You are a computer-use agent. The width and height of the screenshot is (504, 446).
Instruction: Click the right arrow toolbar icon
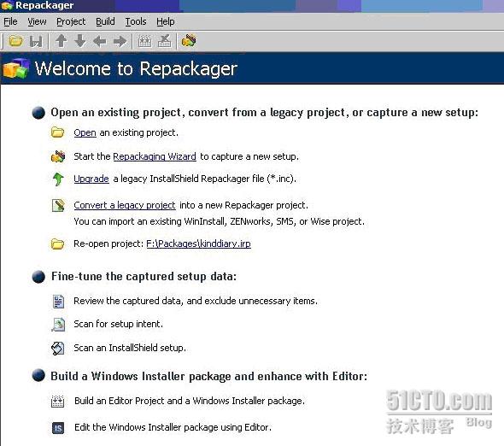(120, 41)
